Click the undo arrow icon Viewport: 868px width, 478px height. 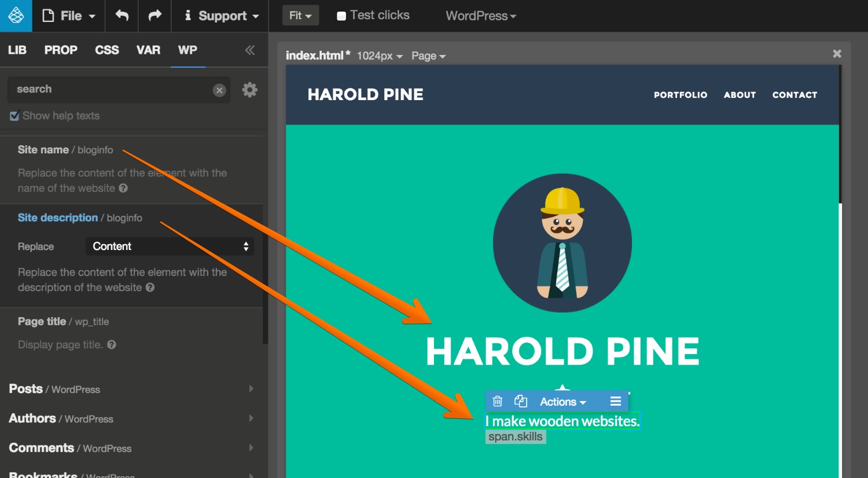click(x=122, y=16)
